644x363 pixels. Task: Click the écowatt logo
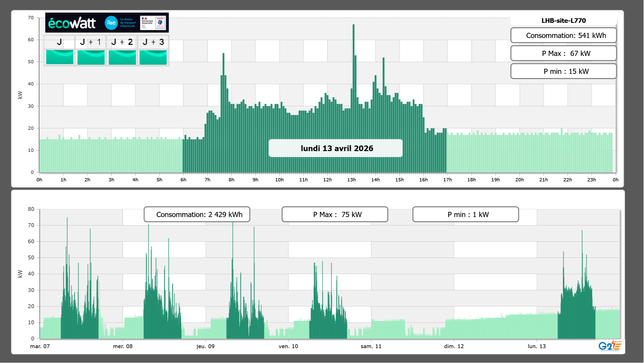tap(72, 23)
